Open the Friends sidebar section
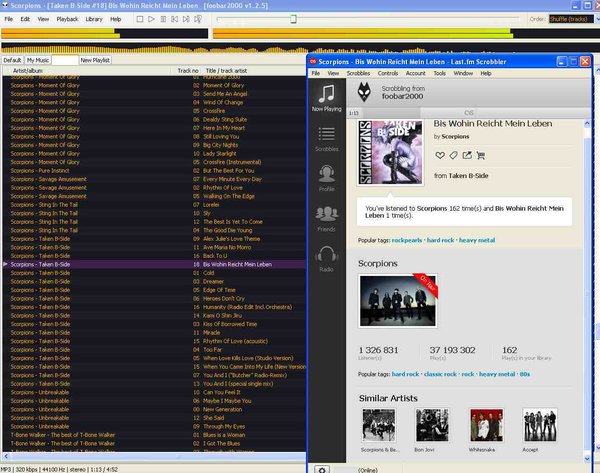Viewport: 600px width, 473px height. (x=326, y=219)
